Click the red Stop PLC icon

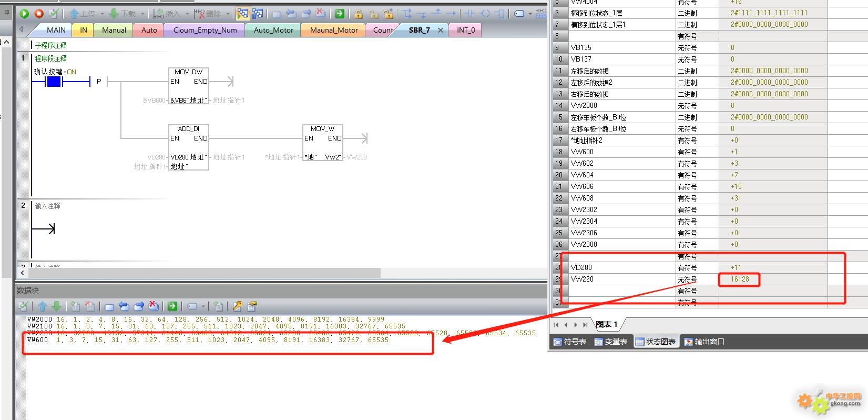[x=39, y=14]
